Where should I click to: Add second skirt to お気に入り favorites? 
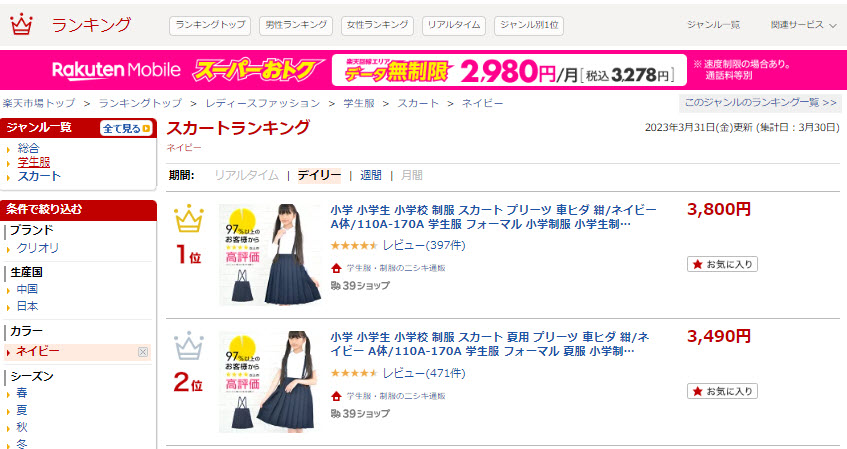coord(722,391)
